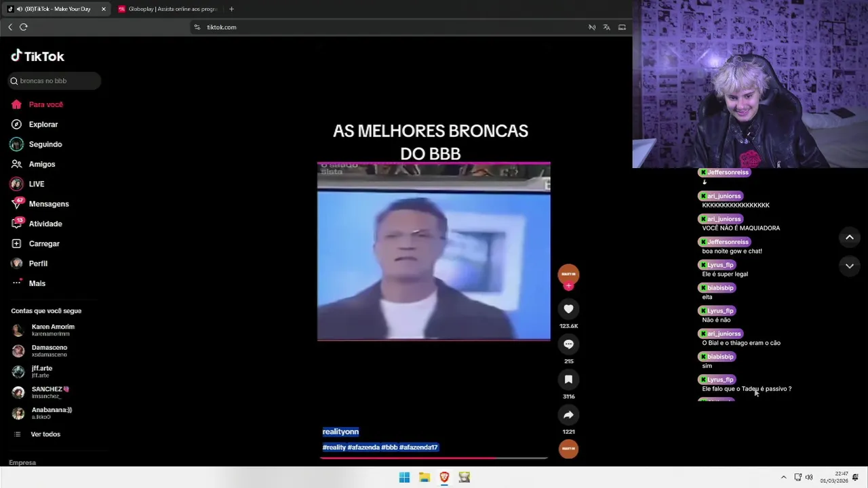Screen dimensions: 868x488
Task: Open jff.arte's followed account
Action: [x=33, y=371]
